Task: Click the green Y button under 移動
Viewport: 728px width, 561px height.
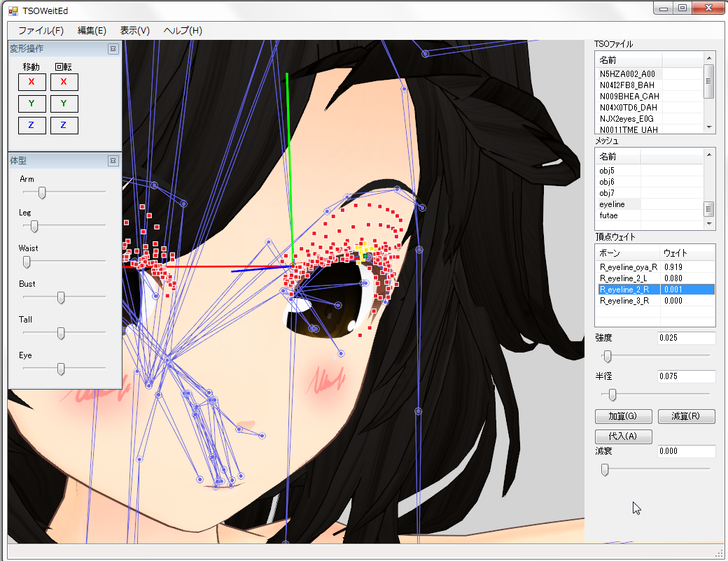Action: [x=31, y=104]
